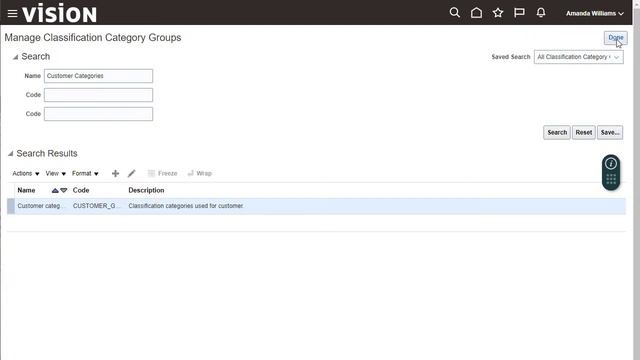Click the Code column header
This screenshot has width=640, height=360.
[x=81, y=190]
